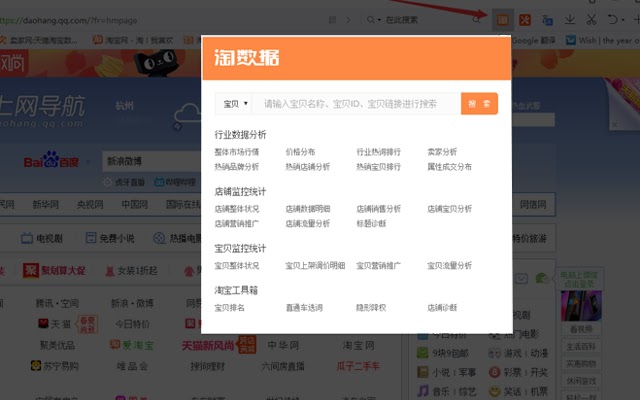Open 直通车选词 tool link
The width and height of the screenshot is (640, 400).
(x=304, y=307)
